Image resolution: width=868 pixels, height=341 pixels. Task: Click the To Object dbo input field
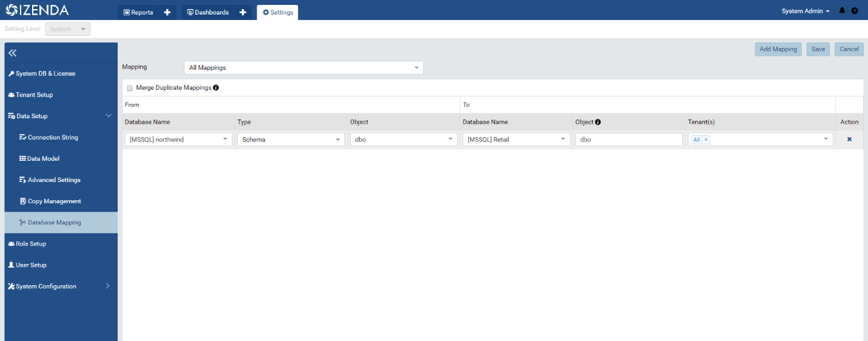point(629,140)
